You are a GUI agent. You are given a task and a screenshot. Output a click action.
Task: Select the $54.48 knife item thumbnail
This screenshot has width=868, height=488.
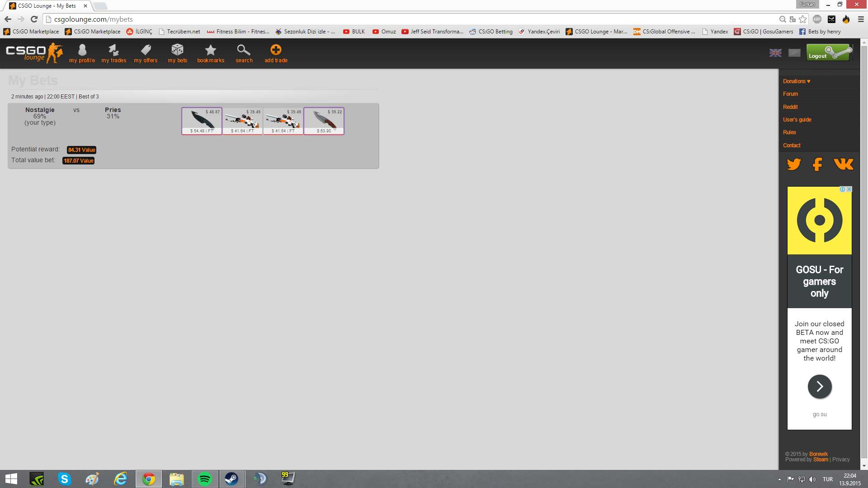[x=202, y=121]
